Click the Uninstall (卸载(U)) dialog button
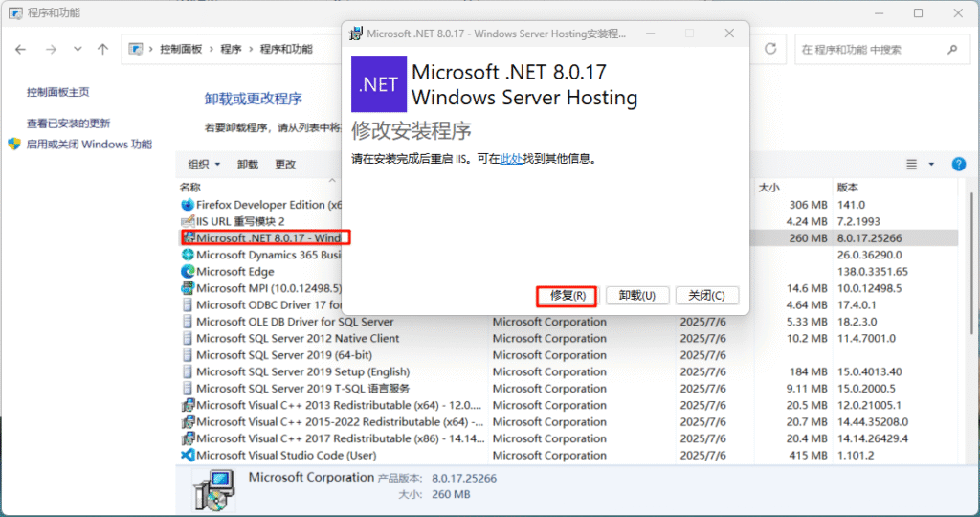Viewport: 980px width, 517px height. click(x=636, y=296)
